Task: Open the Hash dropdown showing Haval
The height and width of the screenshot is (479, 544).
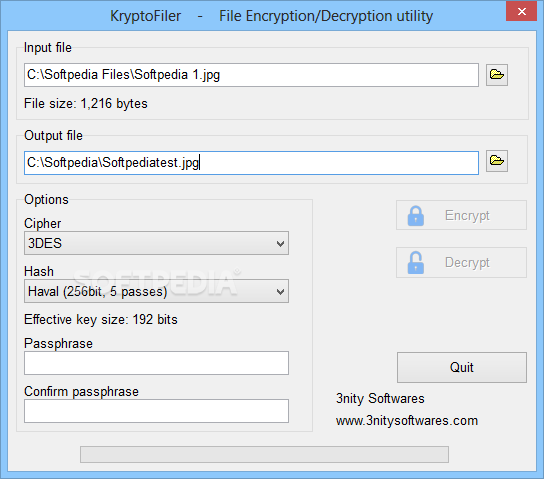Action: click(156, 291)
